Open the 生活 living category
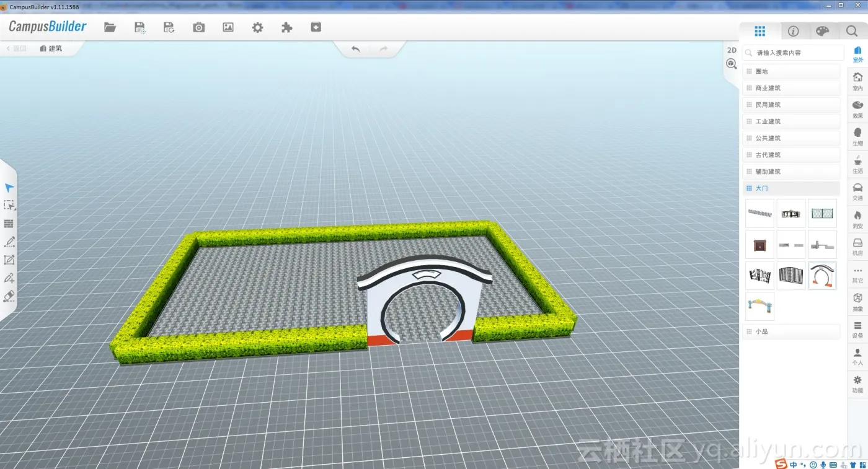Viewport: 868px width, 469px height. (x=857, y=164)
